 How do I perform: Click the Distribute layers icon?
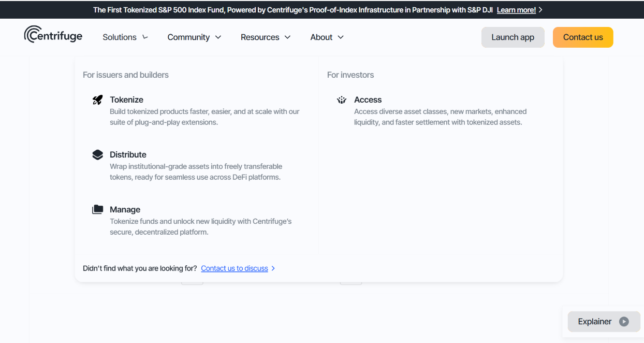coord(97,155)
